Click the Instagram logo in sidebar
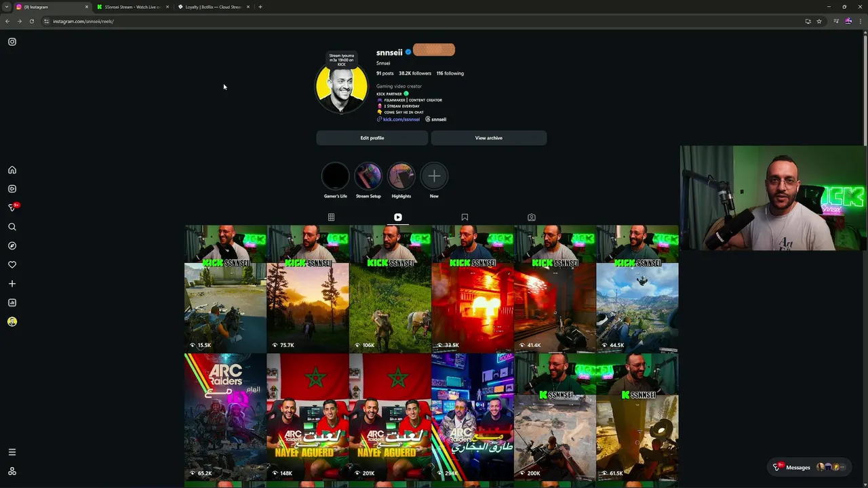This screenshot has height=488, width=868. [x=12, y=42]
